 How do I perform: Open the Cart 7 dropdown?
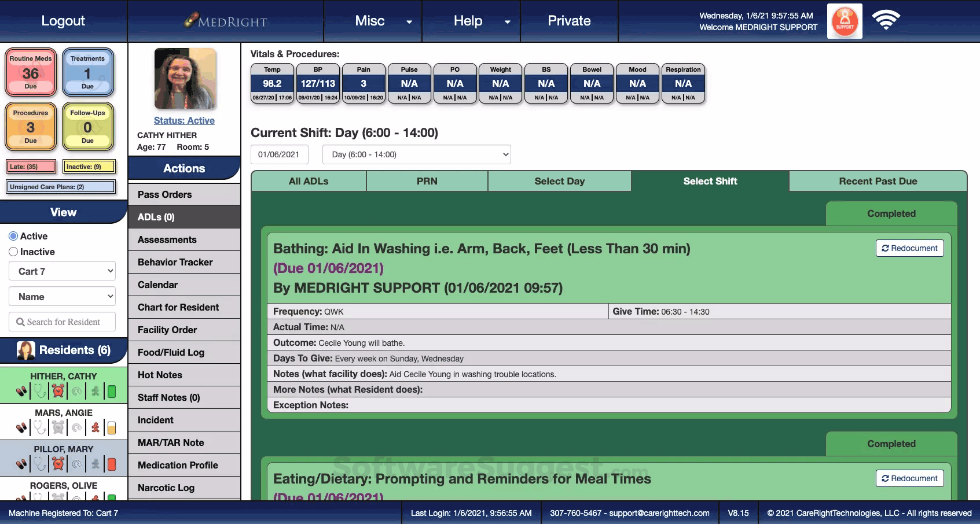tap(63, 271)
